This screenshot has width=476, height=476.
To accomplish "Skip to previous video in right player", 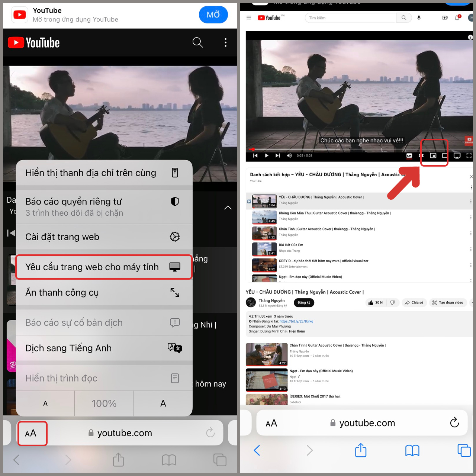I will [255, 155].
